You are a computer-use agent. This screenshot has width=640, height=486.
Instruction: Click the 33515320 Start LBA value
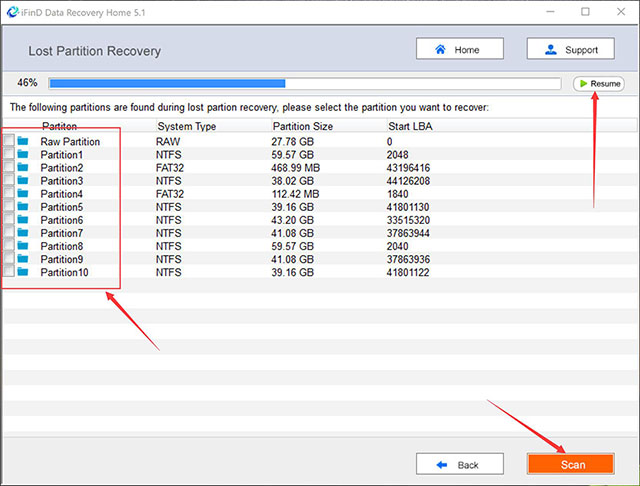(x=408, y=220)
